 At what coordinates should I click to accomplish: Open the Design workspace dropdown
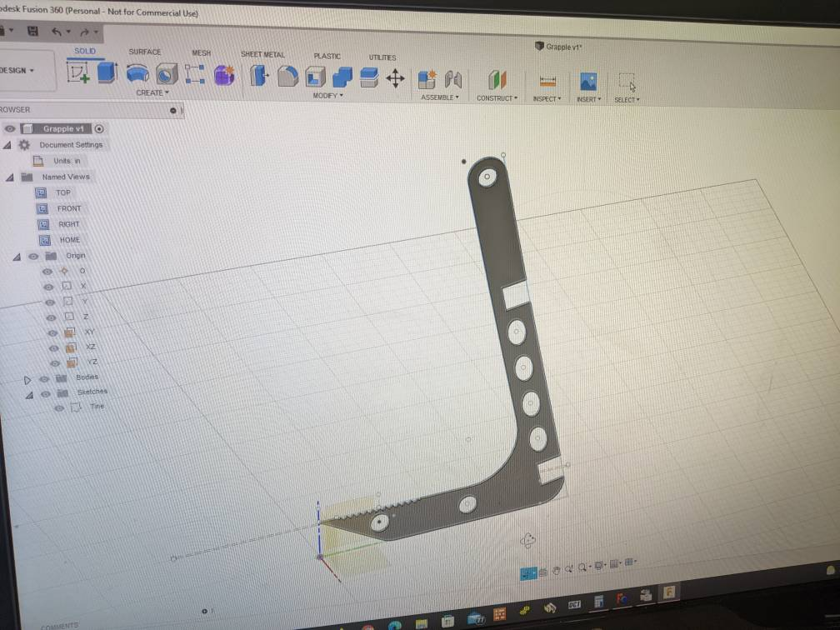coord(17,71)
